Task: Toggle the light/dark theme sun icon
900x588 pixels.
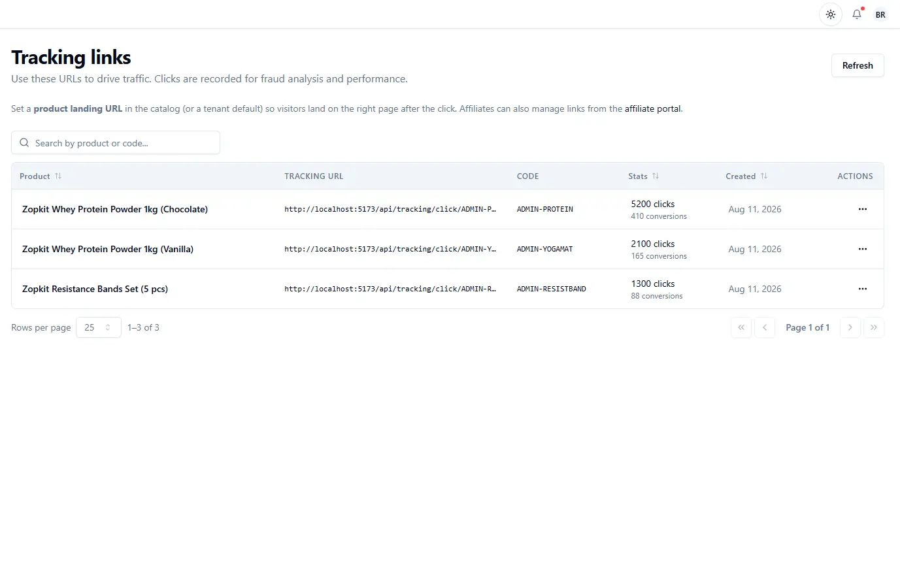Action: [831, 14]
